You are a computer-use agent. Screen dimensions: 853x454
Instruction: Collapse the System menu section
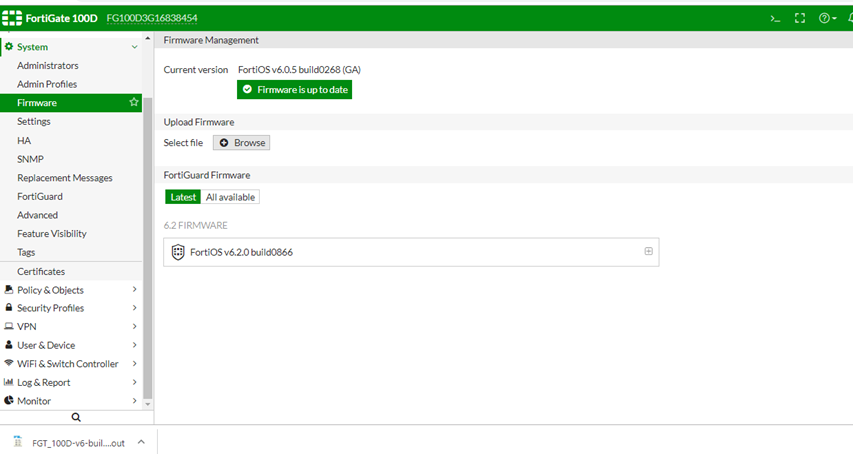[134, 47]
